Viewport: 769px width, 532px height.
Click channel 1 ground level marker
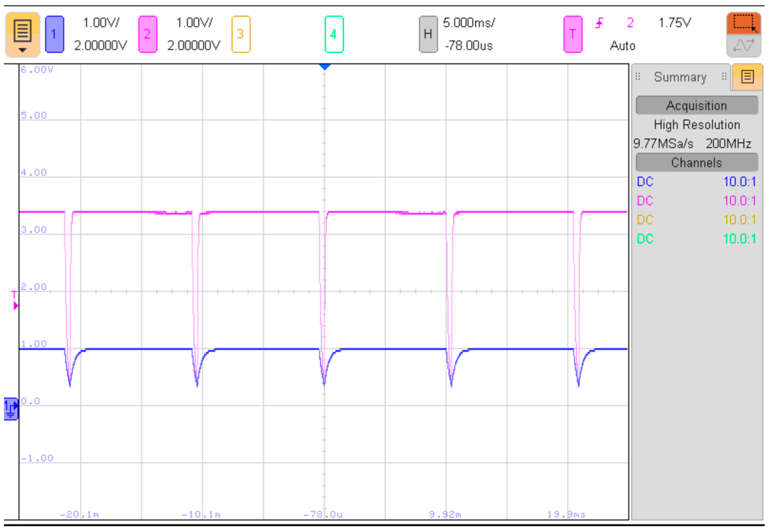tap(11, 409)
